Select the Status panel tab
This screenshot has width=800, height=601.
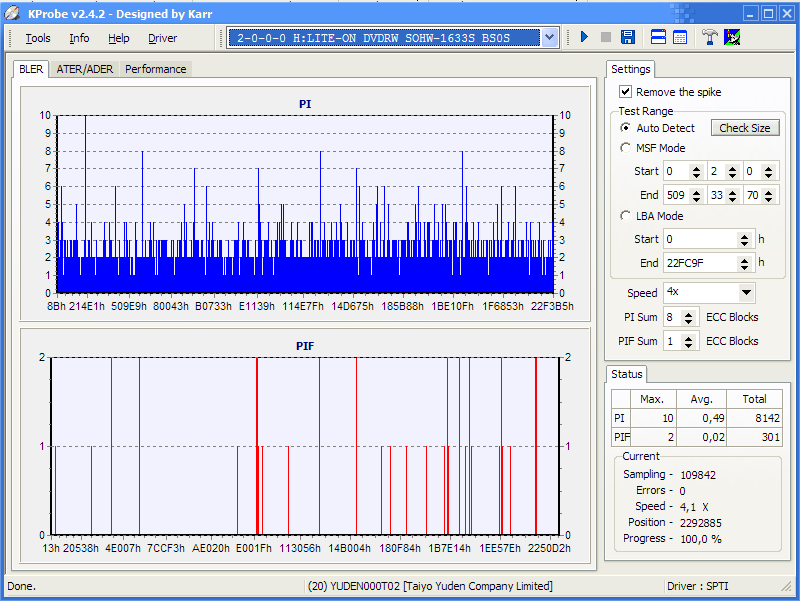(627, 374)
